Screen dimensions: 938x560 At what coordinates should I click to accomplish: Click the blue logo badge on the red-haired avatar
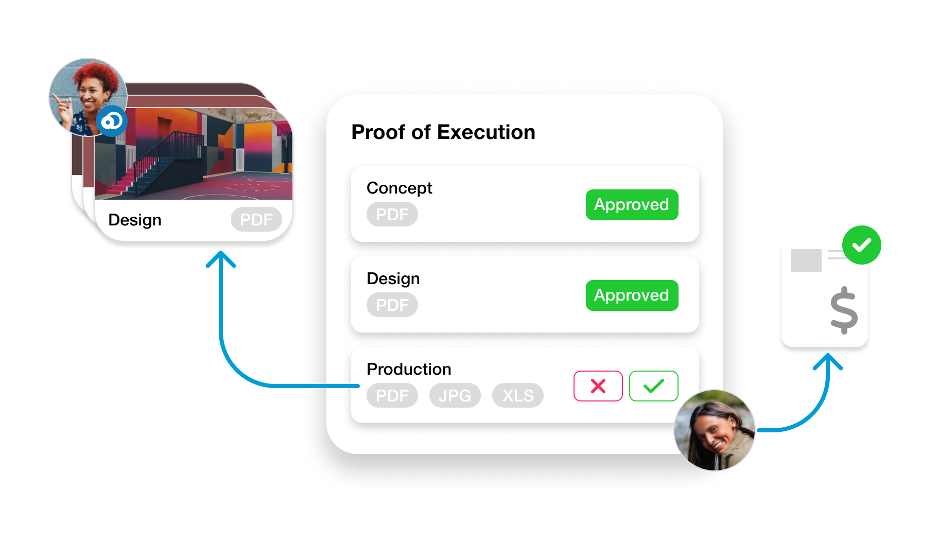112,121
